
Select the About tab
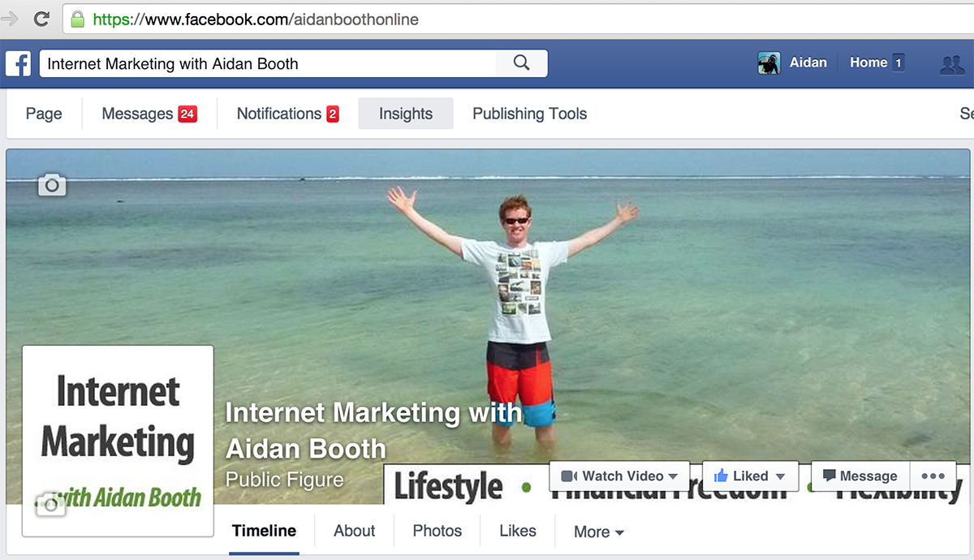pos(355,531)
